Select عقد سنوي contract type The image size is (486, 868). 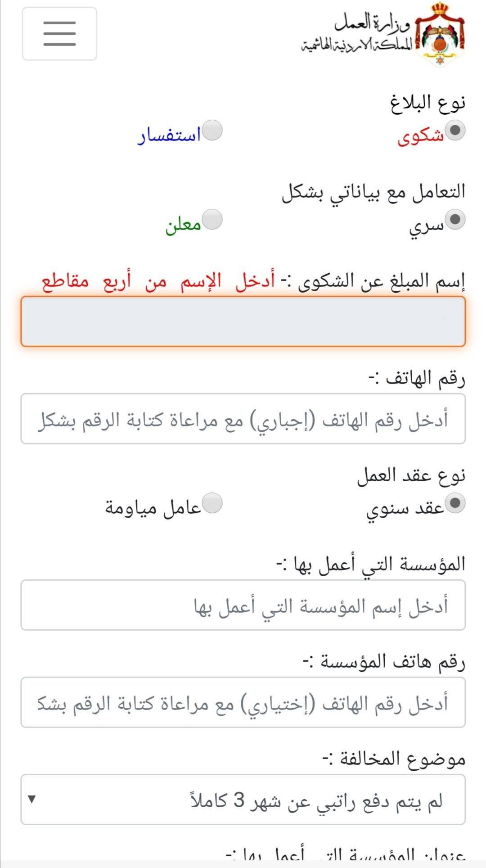click(x=455, y=503)
